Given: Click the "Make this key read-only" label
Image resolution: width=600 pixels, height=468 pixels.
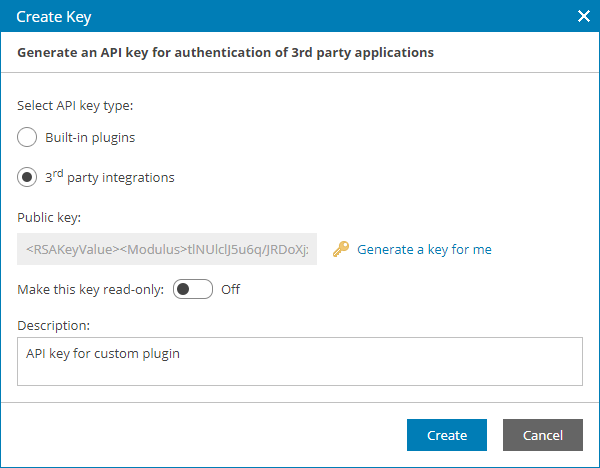Looking at the screenshot, I should tap(91, 290).
